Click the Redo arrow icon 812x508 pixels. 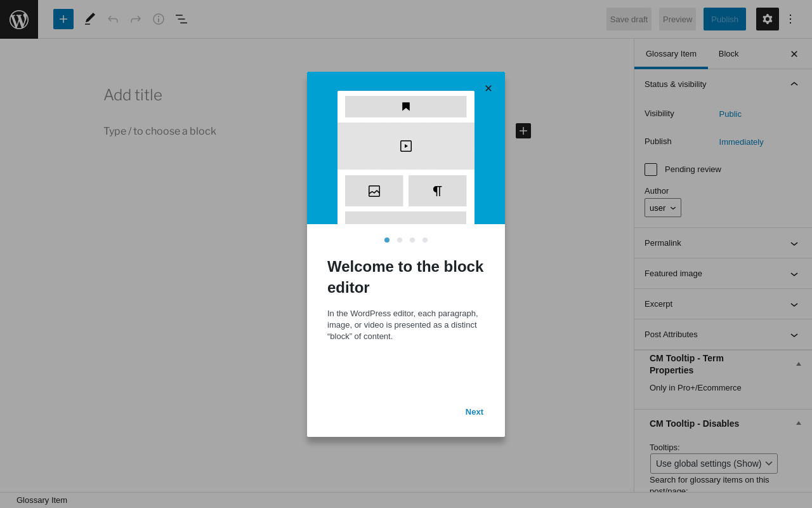click(136, 19)
